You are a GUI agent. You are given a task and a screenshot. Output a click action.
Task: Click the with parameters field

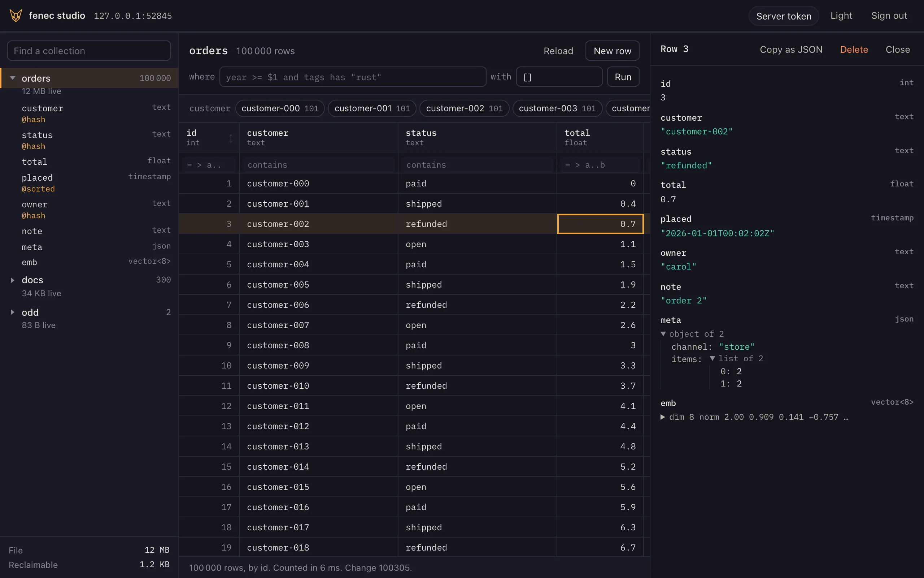(x=559, y=77)
